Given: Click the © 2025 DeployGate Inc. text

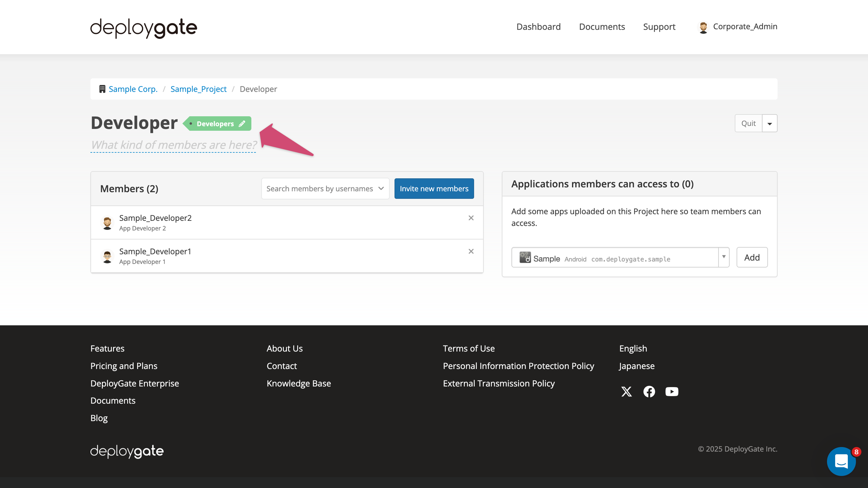Looking at the screenshot, I should tap(737, 449).
